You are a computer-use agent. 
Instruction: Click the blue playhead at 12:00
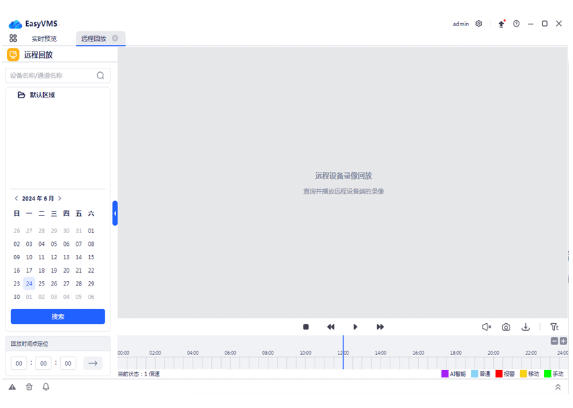343,352
